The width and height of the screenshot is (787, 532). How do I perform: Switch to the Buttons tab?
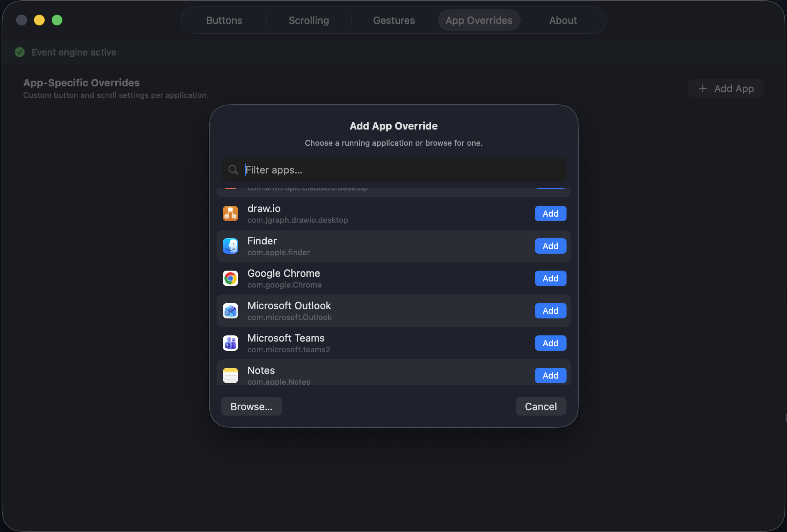pos(224,20)
